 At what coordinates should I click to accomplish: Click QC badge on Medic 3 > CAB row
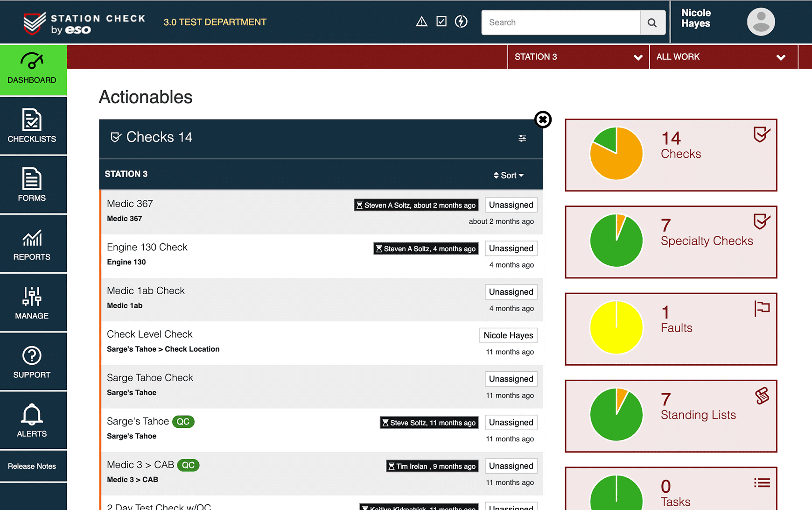[188, 465]
